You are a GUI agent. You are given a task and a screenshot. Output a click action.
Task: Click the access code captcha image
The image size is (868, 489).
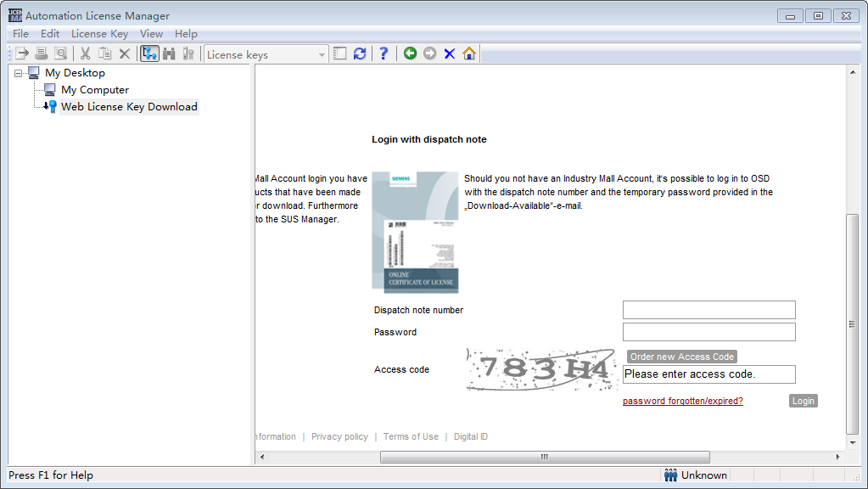[x=542, y=369]
